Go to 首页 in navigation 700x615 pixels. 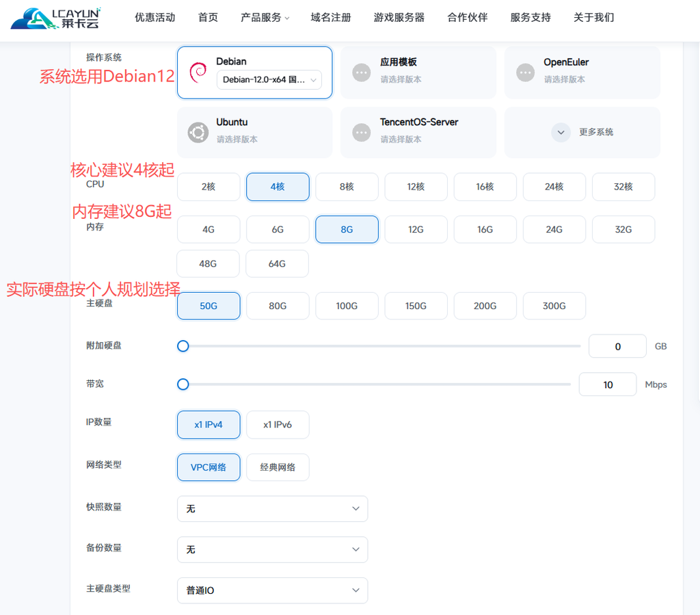208,17
